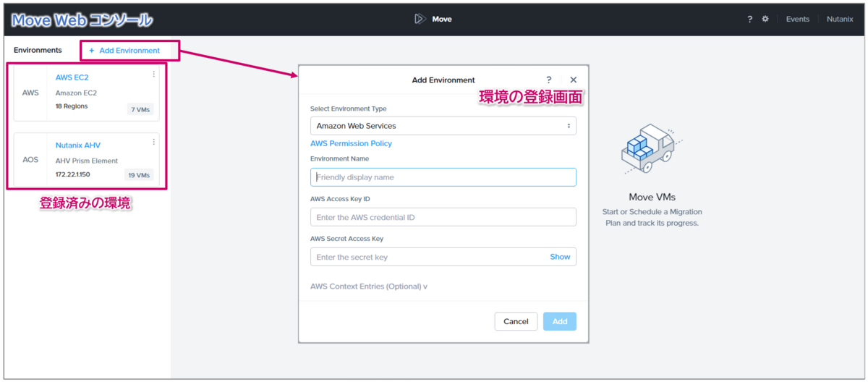Click the Add Environment link
Viewport: 868px width, 382px height.
[x=124, y=51]
